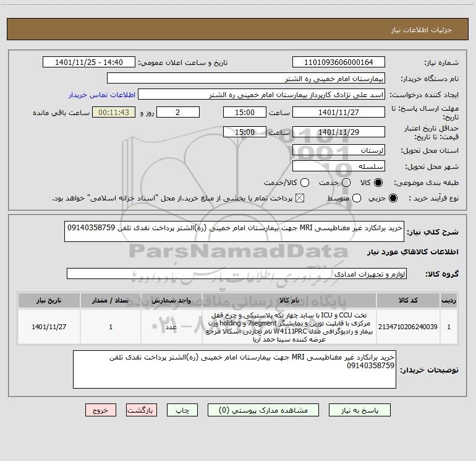
Task: Click the بازگشت back button
Action: coord(142,410)
